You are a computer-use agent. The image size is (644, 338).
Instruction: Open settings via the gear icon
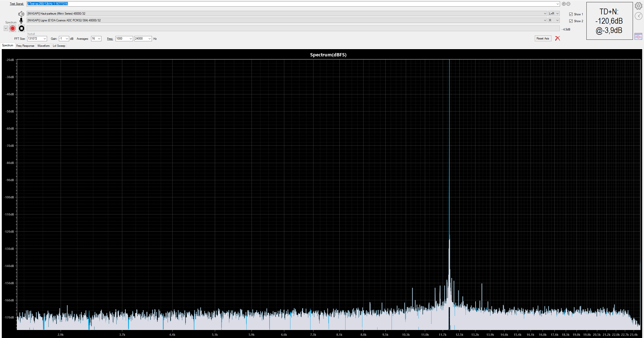coord(638,6)
